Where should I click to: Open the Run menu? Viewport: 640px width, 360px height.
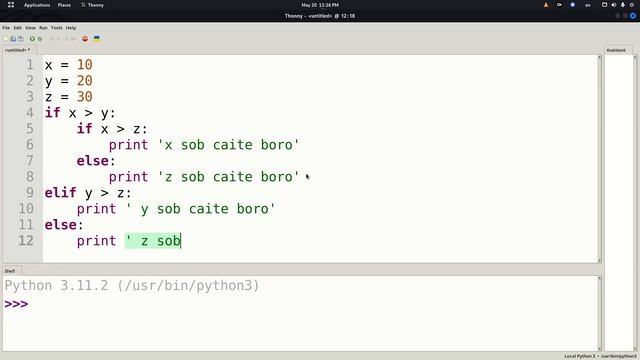(43, 28)
